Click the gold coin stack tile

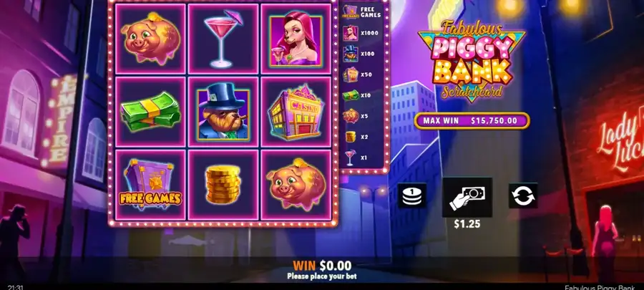coord(223,185)
